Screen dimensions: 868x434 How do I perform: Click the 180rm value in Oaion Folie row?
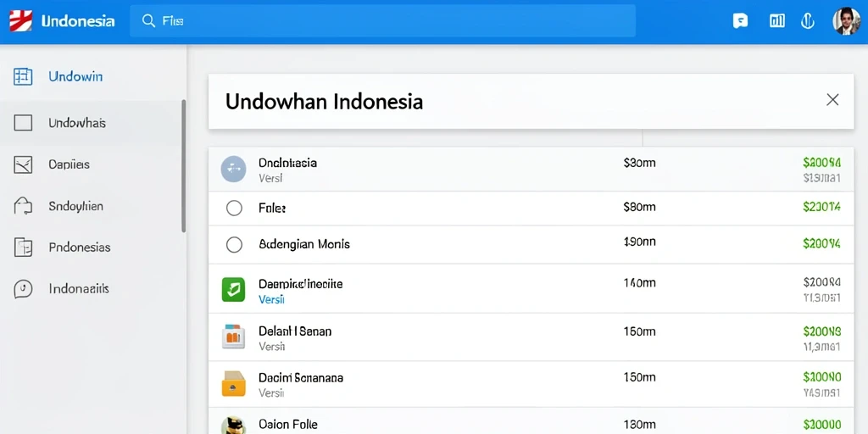click(639, 424)
